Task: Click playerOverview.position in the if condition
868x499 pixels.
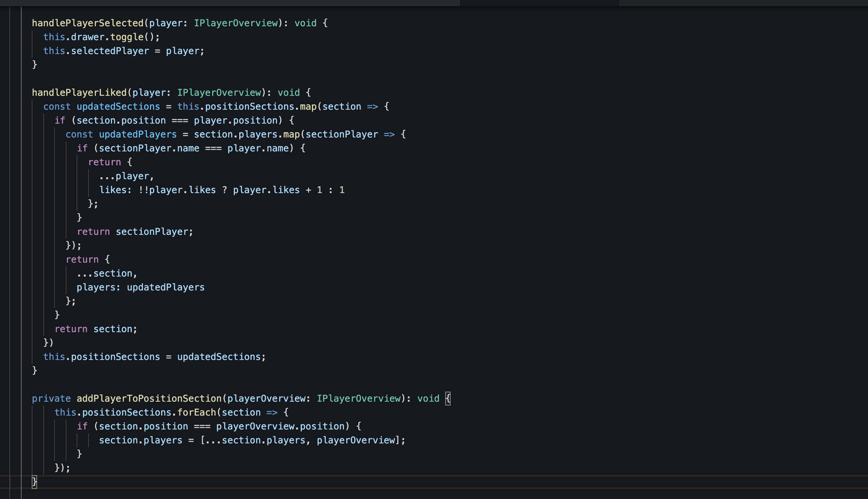Action: pos(280,426)
